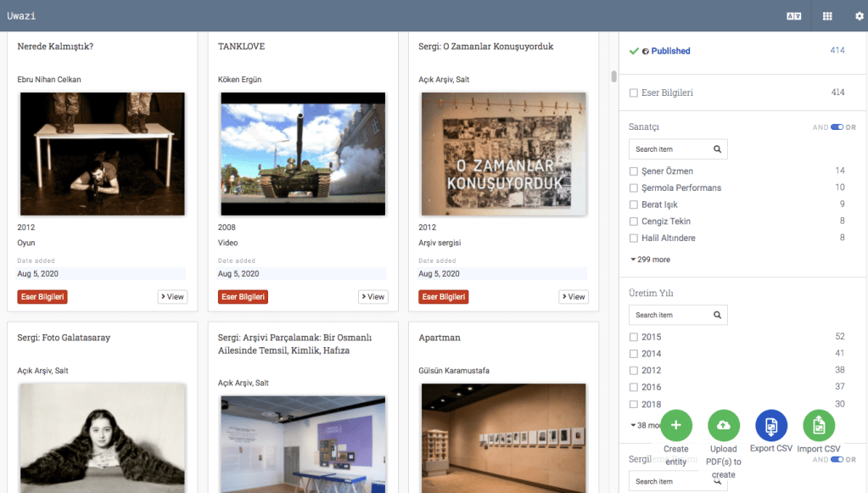The height and width of the screenshot is (493, 868).
Task: Click in the Üretim Yılı search field
Action: point(670,315)
